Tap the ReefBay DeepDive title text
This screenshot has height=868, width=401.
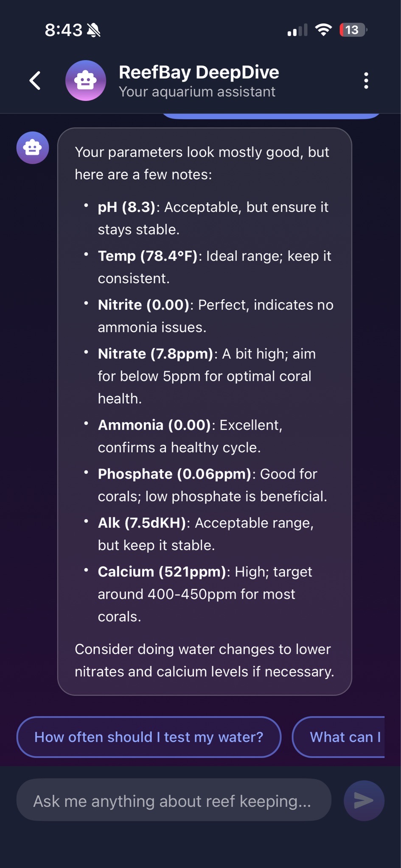[199, 72]
